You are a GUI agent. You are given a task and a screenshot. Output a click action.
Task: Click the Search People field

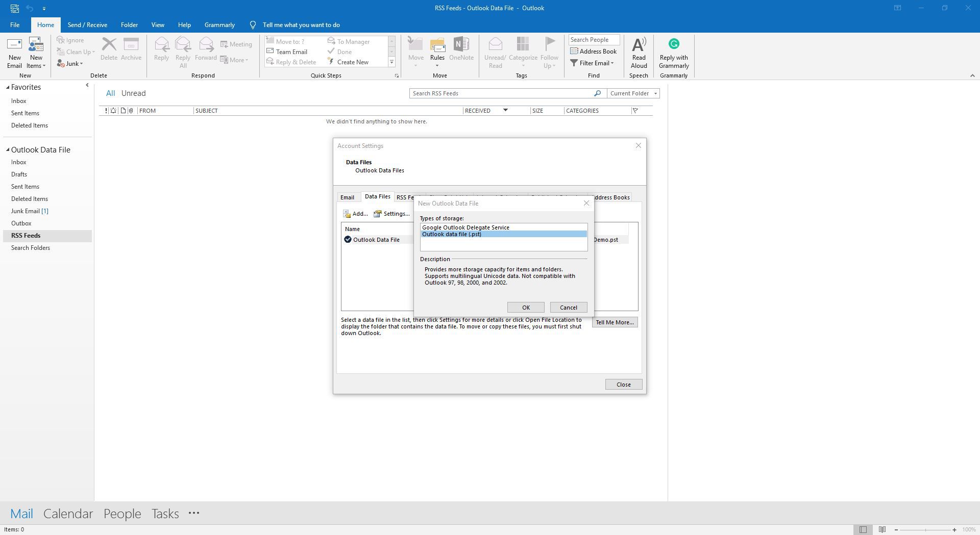[x=594, y=40]
